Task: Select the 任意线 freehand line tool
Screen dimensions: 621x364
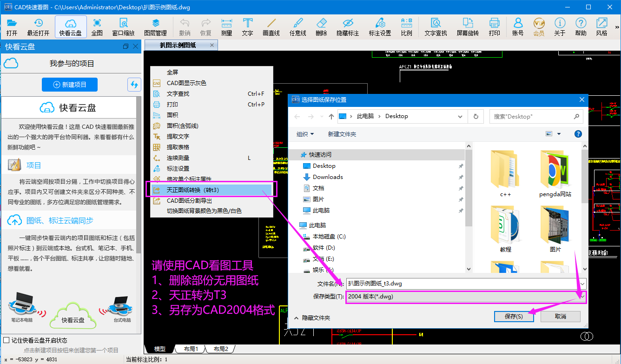Action: pos(298,27)
